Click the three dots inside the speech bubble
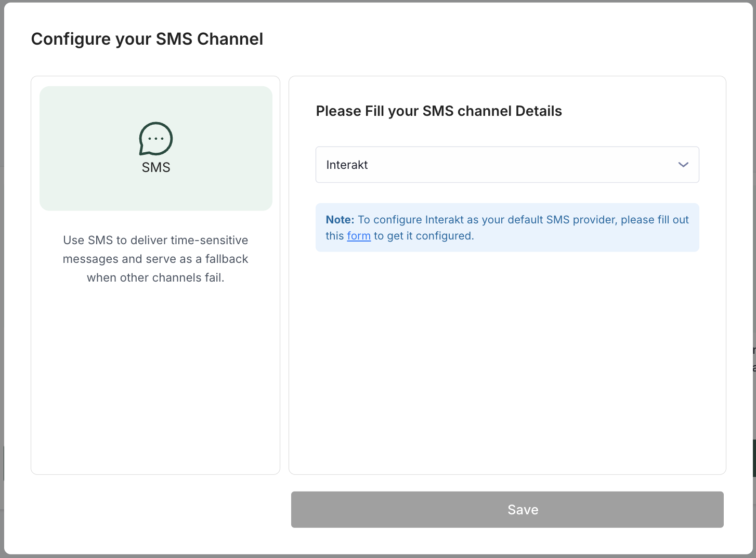This screenshot has width=756, height=558. [x=156, y=139]
